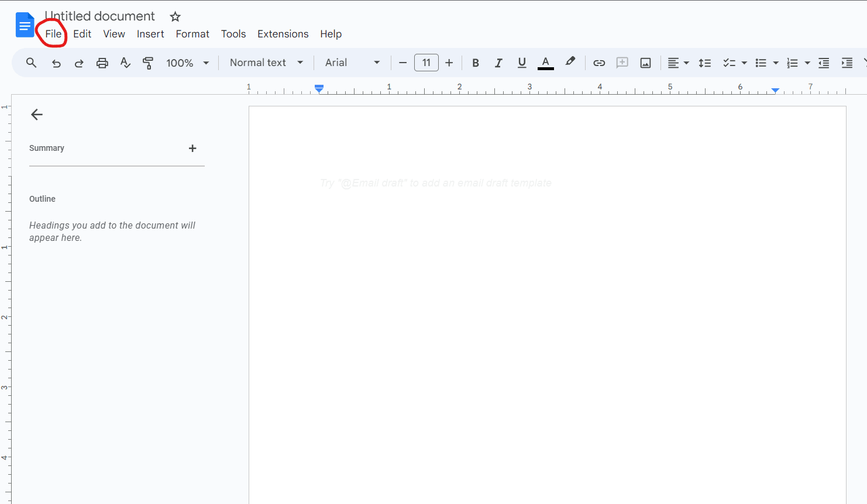
Task: Click the Outline heading in sidebar
Action: click(x=42, y=199)
